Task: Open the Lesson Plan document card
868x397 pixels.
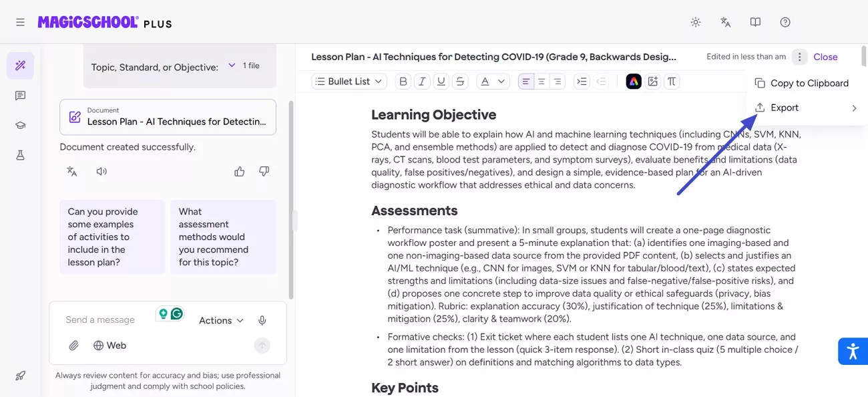Action: point(168,117)
